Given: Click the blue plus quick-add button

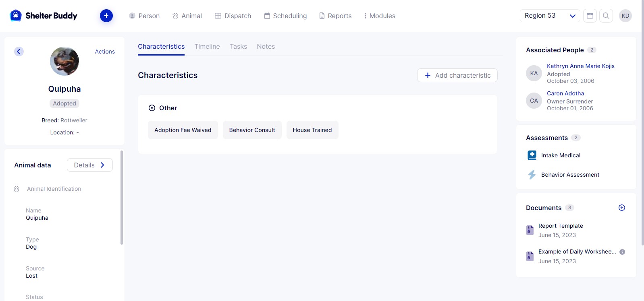Looking at the screenshot, I should [106, 16].
